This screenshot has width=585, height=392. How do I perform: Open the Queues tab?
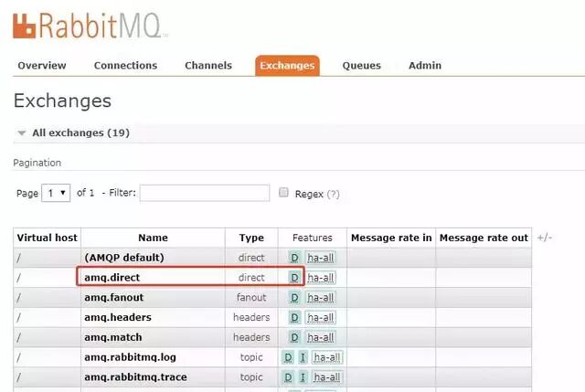(x=362, y=66)
